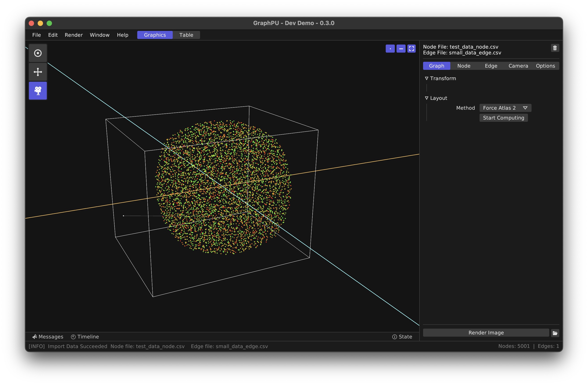Switch to the Node tab

pyautogui.click(x=464, y=65)
